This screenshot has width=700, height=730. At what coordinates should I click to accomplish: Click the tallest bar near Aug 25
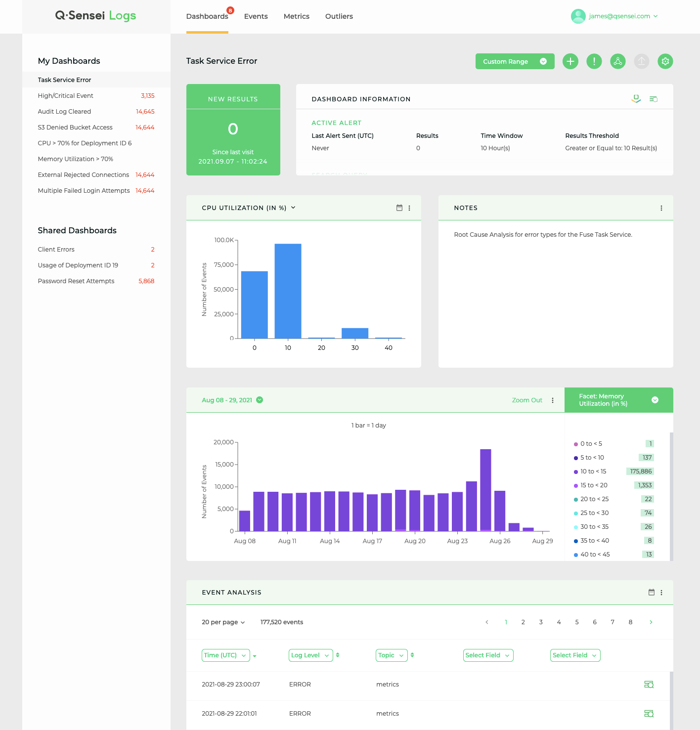point(485,490)
